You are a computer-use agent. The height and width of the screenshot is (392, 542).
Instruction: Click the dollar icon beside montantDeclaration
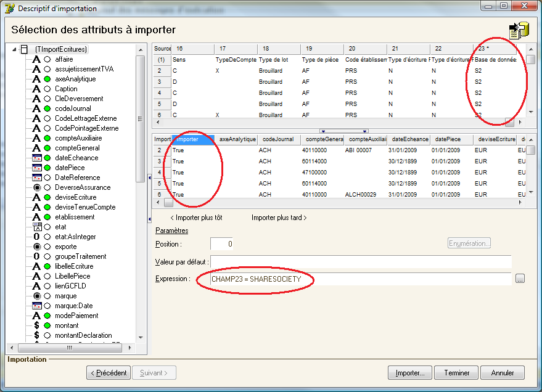click(x=36, y=335)
